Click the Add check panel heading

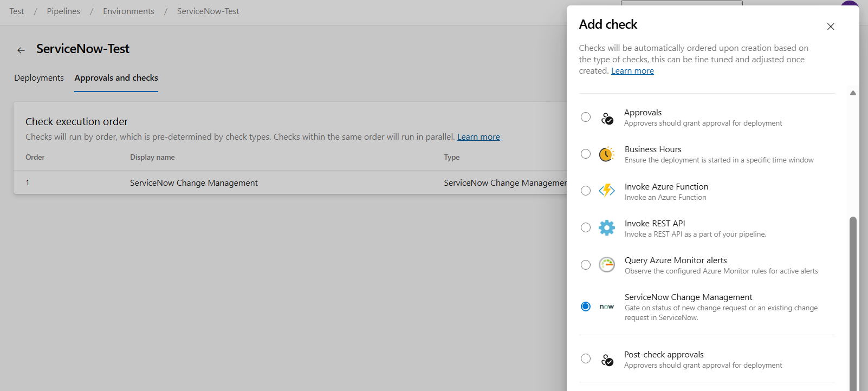point(608,24)
